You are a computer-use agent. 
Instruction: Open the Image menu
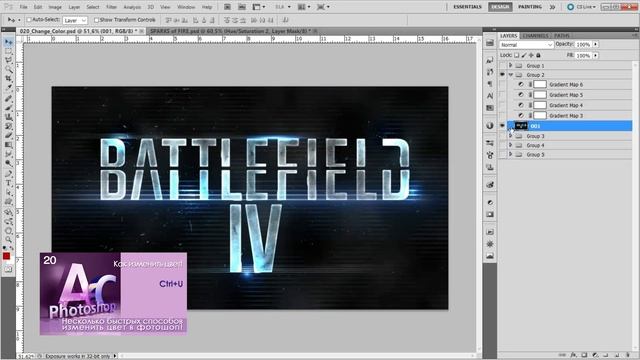pos(55,7)
